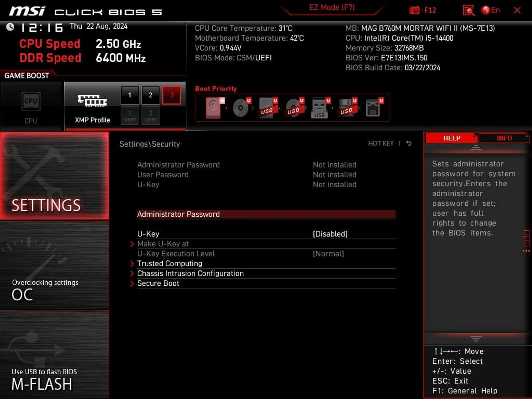Click the date Thu 22 Aug, 2024
Screen dimensions: 532x399
pos(99,26)
